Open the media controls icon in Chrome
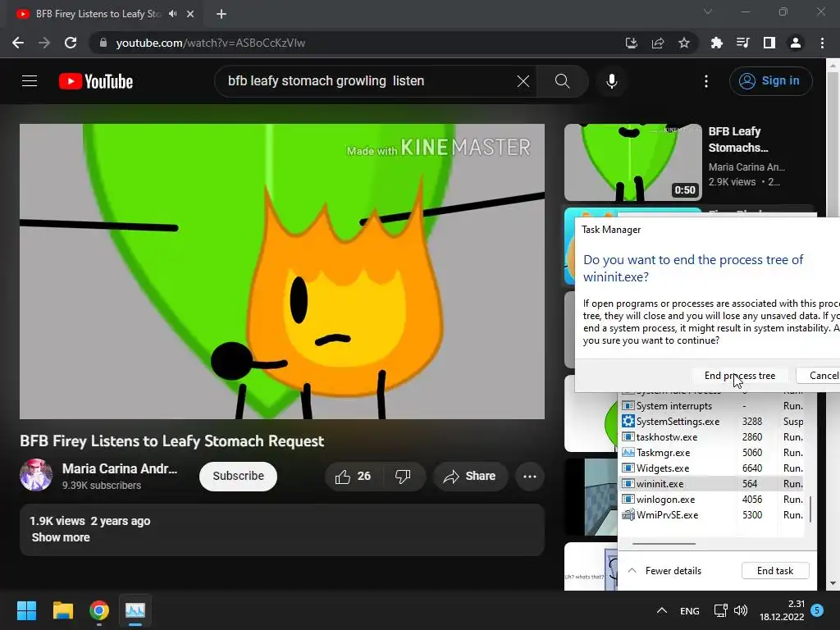The image size is (840, 630). click(x=742, y=43)
